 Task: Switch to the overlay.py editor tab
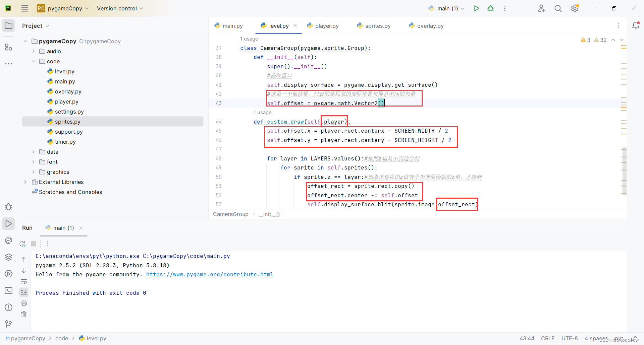pos(426,26)
